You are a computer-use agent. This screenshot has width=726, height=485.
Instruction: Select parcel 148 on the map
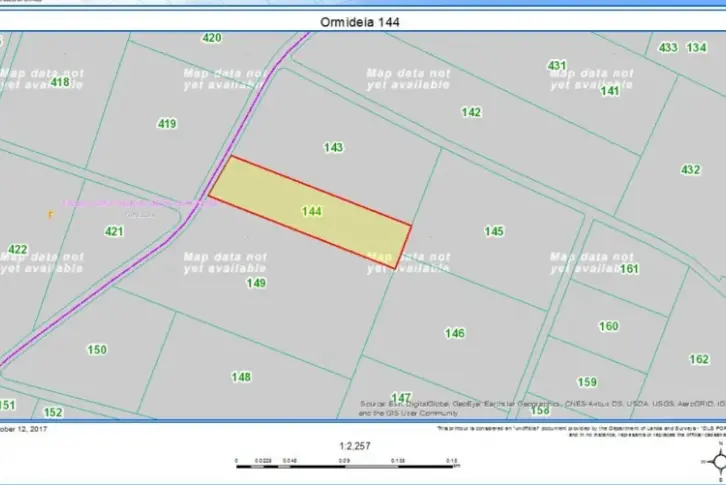(x=241, y=377)
